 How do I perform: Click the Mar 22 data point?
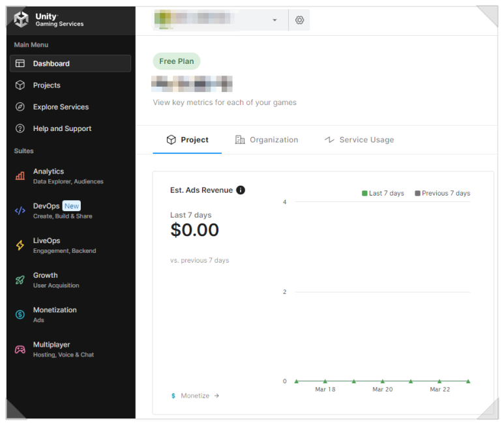pos(439,381)
